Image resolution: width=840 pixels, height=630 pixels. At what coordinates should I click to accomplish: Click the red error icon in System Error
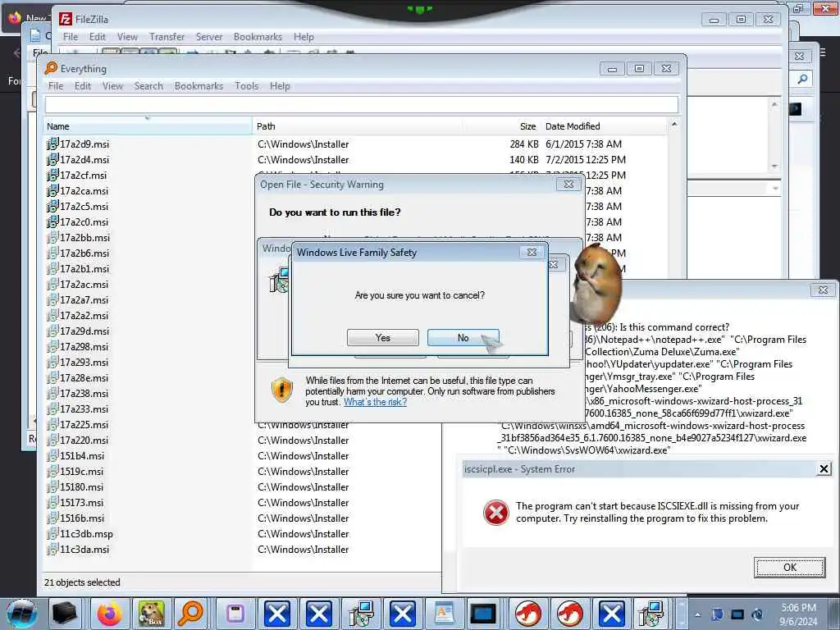[496, 513]
